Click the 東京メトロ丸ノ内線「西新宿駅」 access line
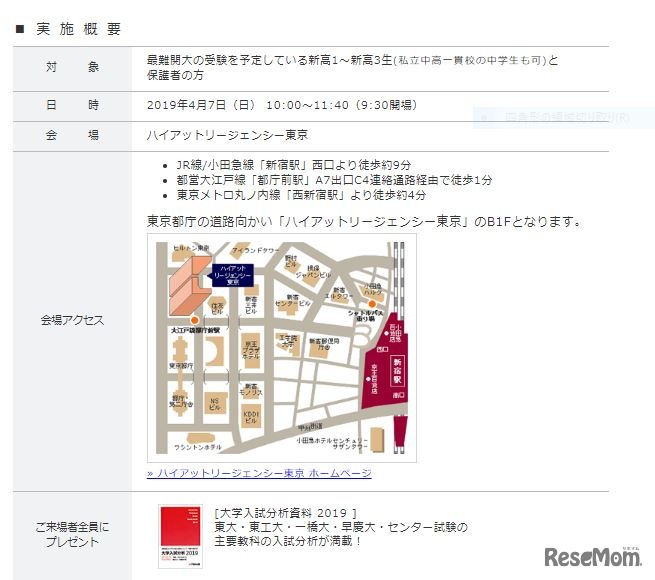This screenshot has height=580, width=655. tap(301, 195)
